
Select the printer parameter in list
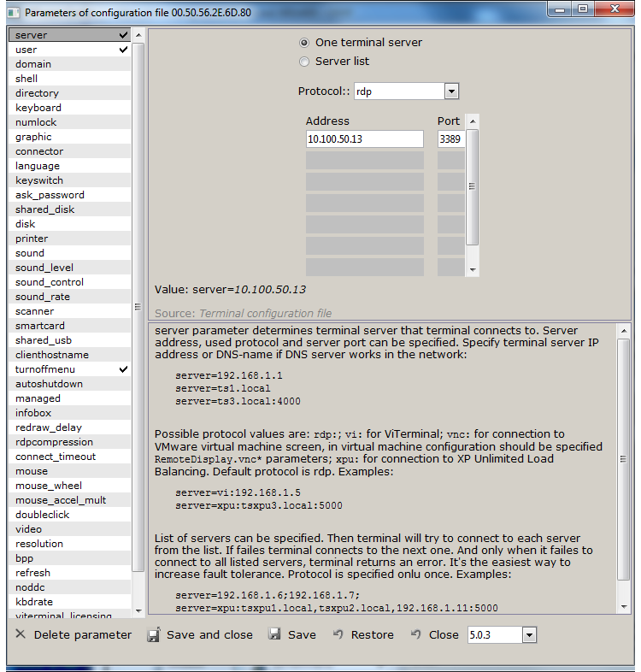coord(32,239)
